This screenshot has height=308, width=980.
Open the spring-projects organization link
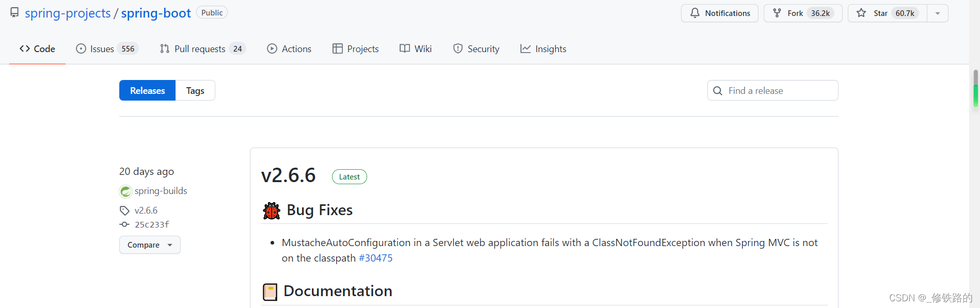pos(68,13)
